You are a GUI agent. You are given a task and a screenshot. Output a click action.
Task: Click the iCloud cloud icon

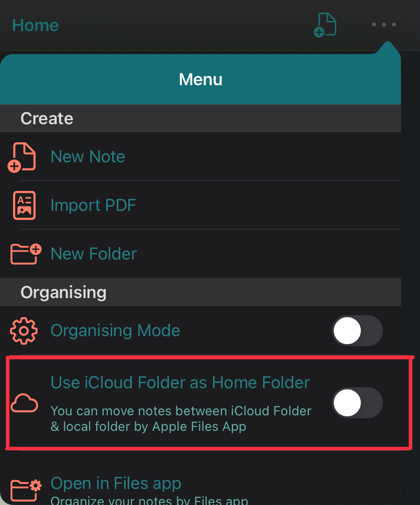(24, 403)
